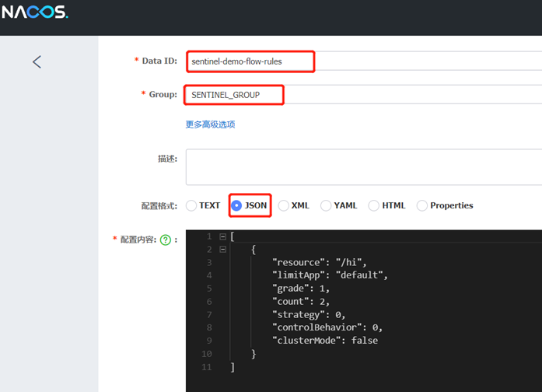
Task: Select the XML format radio button
Action: (x=284, y=205)
